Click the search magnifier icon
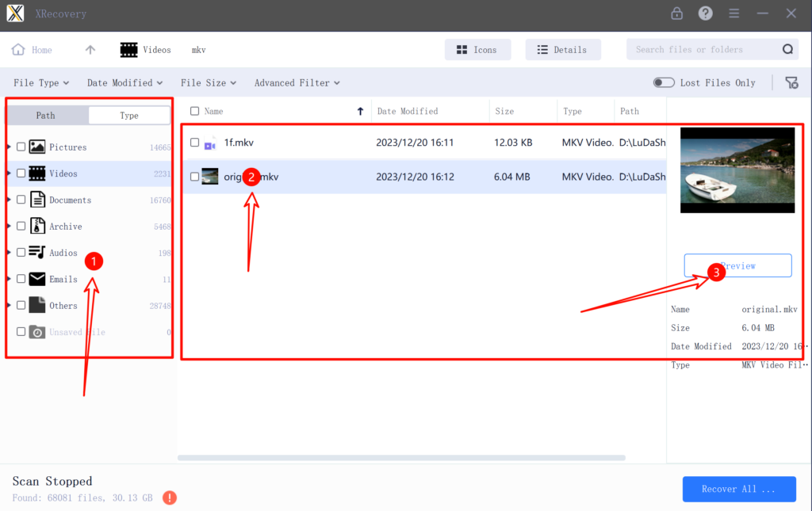The image size is (812, 511). 787,49
